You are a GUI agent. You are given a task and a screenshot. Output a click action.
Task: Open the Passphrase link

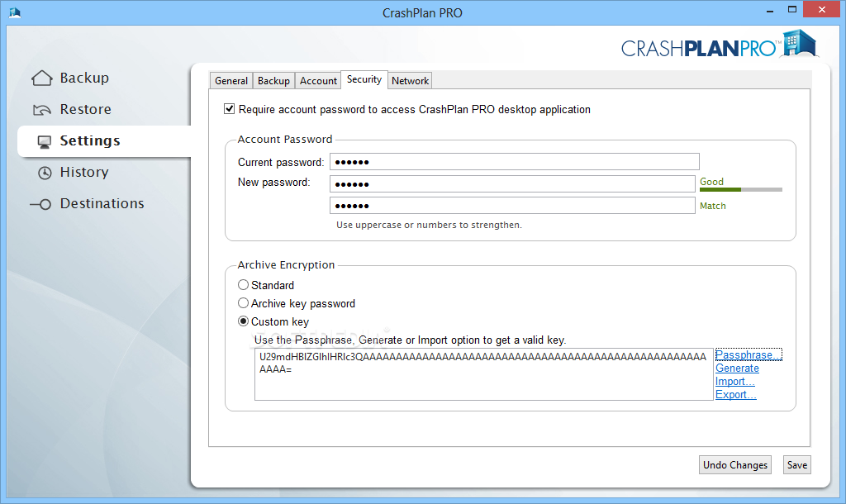749,354
